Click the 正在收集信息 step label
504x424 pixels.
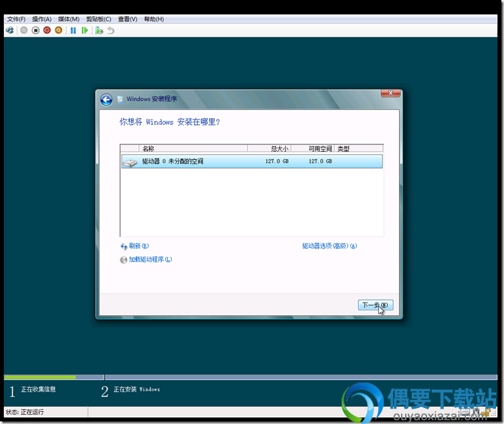coord(38,389)
